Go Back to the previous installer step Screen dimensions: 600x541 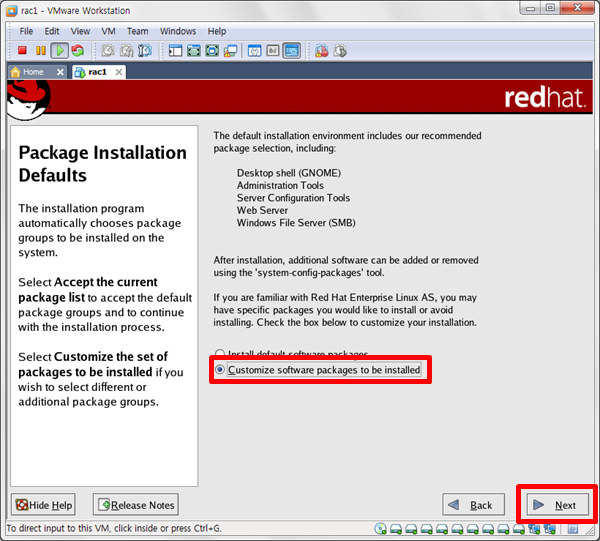[x=473, y=505]
